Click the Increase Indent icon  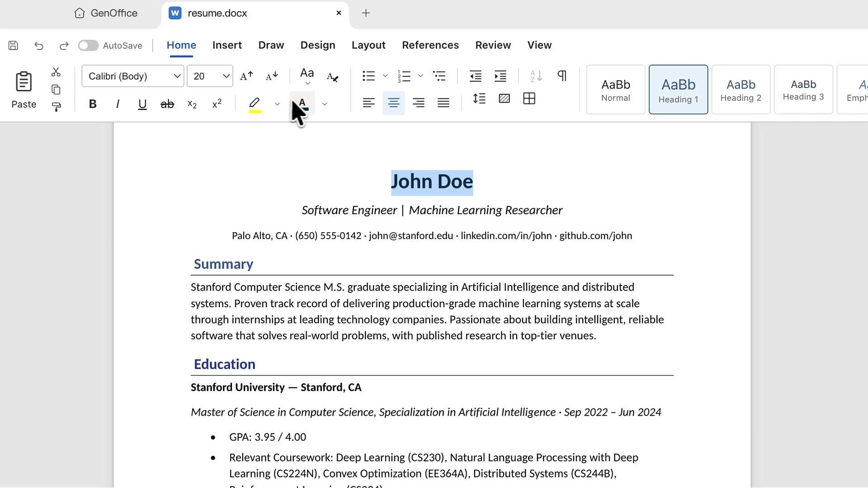pos(500,76)
